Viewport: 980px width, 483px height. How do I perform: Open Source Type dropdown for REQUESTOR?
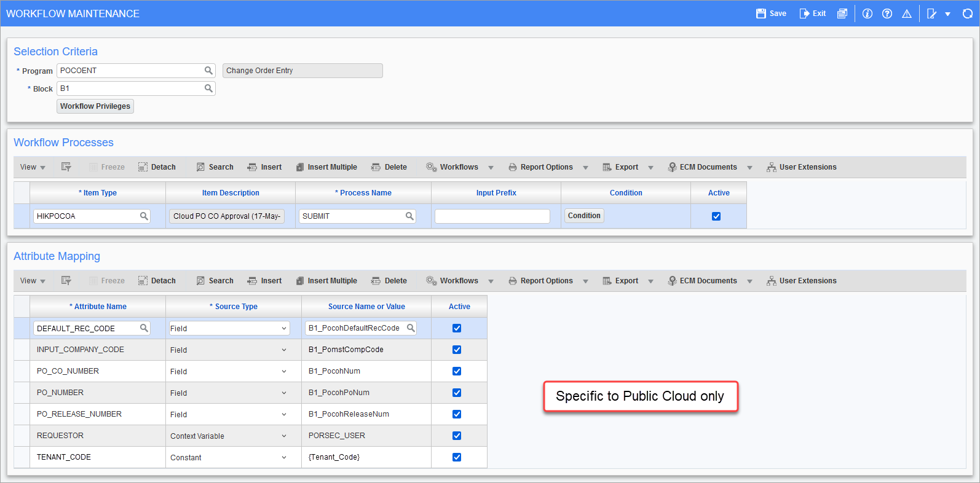(229, 436)
